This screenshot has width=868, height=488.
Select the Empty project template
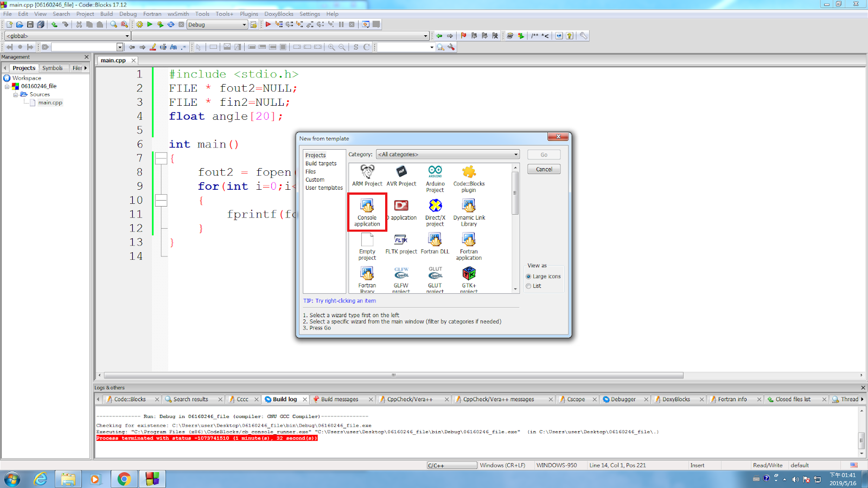point(367,247)
